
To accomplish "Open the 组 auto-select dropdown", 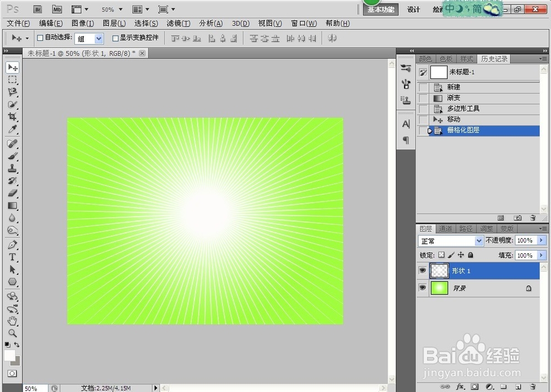I will click(x=99, y=39).
